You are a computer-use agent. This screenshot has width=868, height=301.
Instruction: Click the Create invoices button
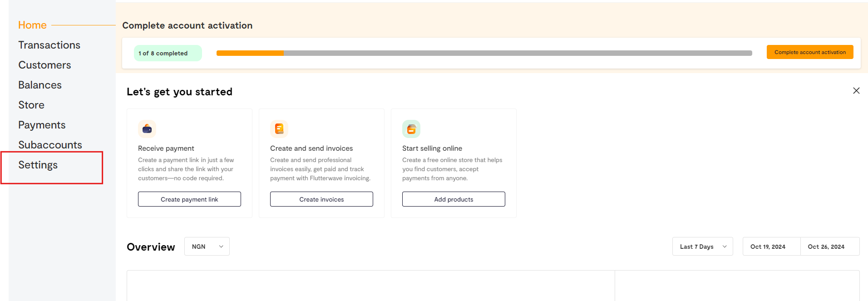tap(321, 199)
